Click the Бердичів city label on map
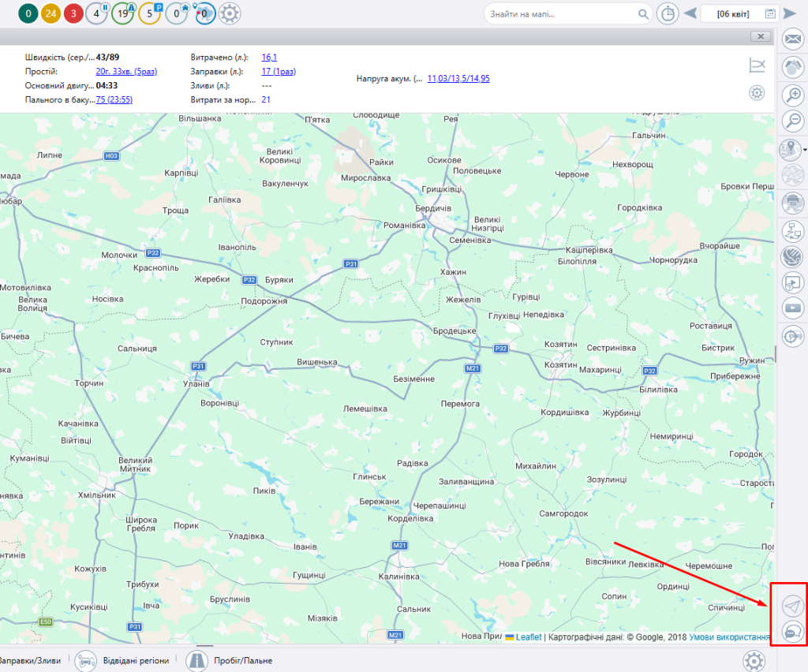Image resolution: width=808 pixels, height=672 pixels. [433, 208]
